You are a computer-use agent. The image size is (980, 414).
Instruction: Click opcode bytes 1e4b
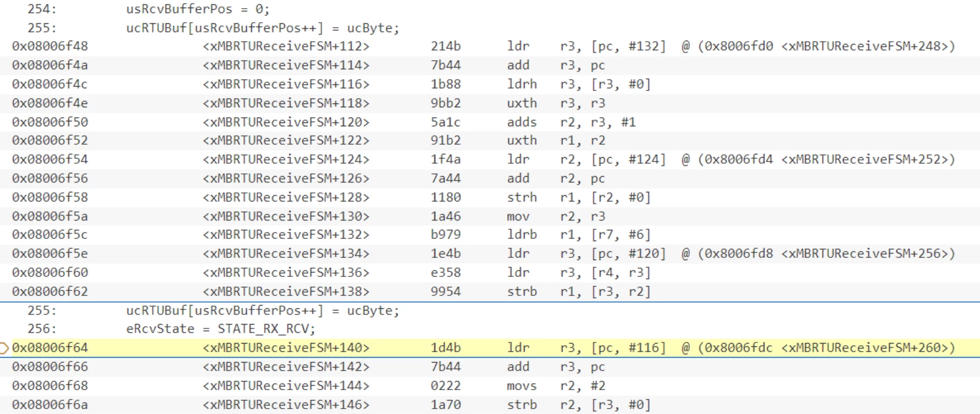[446, 254]
